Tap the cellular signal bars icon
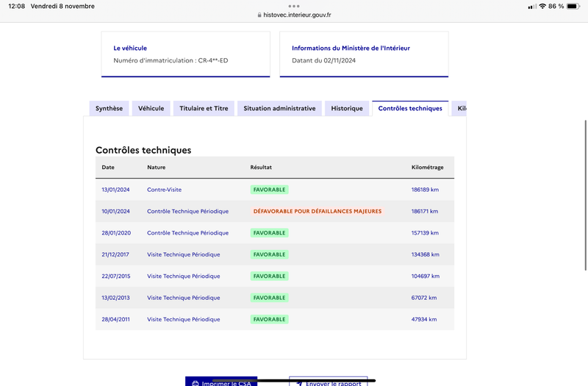588x386 pixels. 531,7
